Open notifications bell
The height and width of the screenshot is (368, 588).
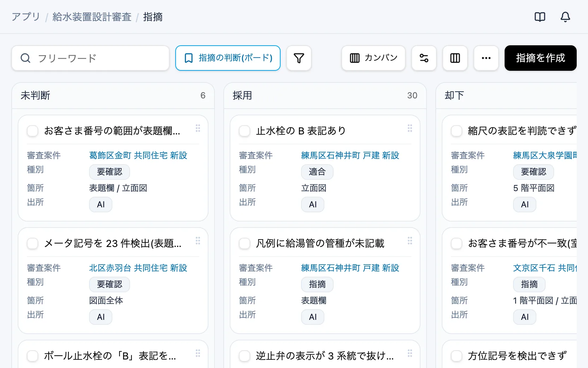(565, 17)
